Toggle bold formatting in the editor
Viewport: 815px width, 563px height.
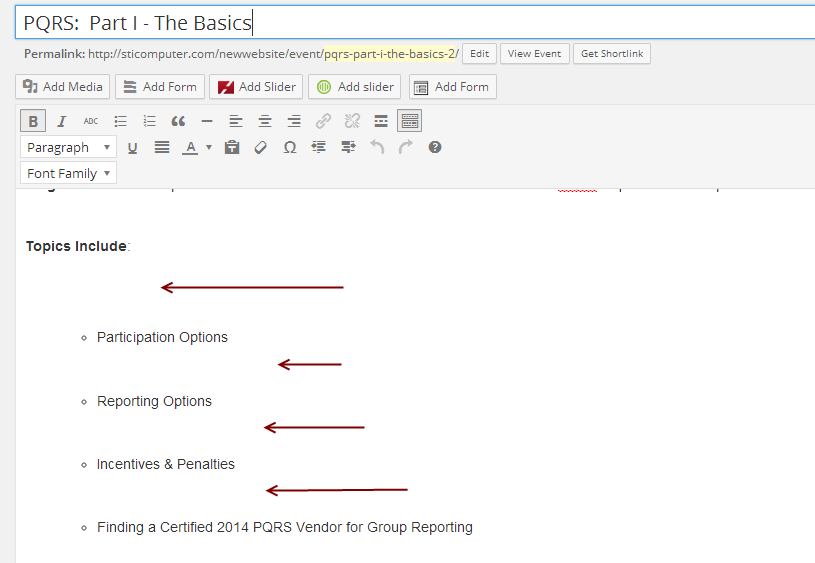tap(33, 121)
